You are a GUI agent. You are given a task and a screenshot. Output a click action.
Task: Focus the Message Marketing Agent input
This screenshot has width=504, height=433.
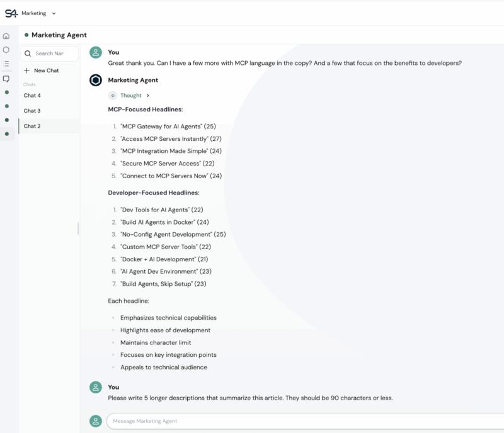click(x=302, y=420)
